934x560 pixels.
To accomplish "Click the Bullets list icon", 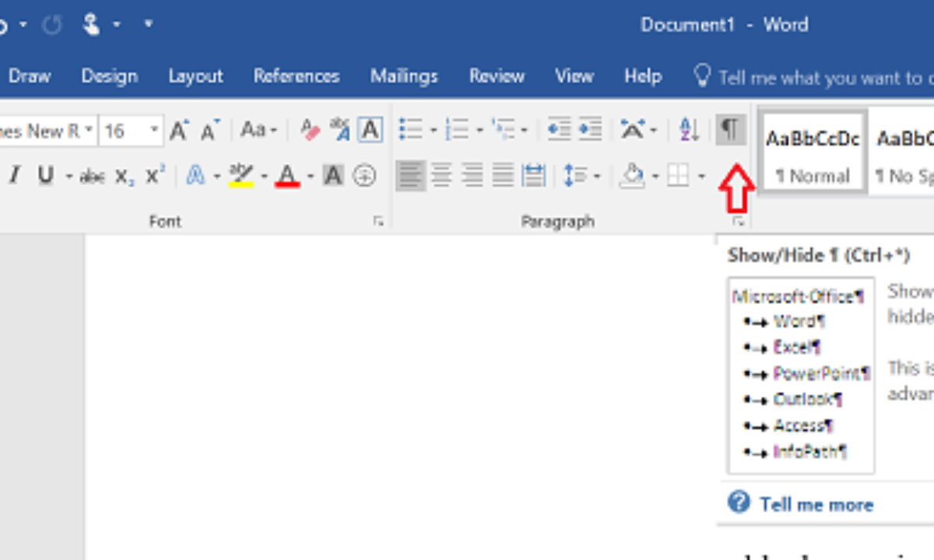I will pyautogui.click(x=410, y=130).
